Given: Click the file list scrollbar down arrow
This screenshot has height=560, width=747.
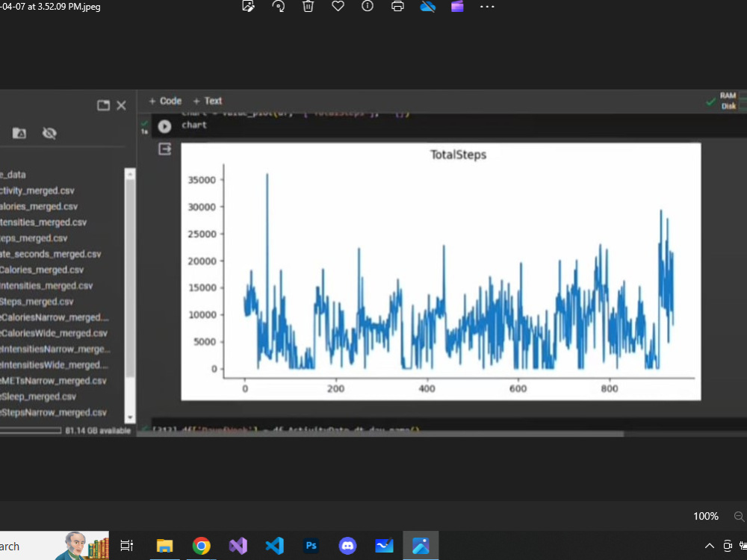Looking at the screenshot, I should pyautogui.click(x=130, y=417).
